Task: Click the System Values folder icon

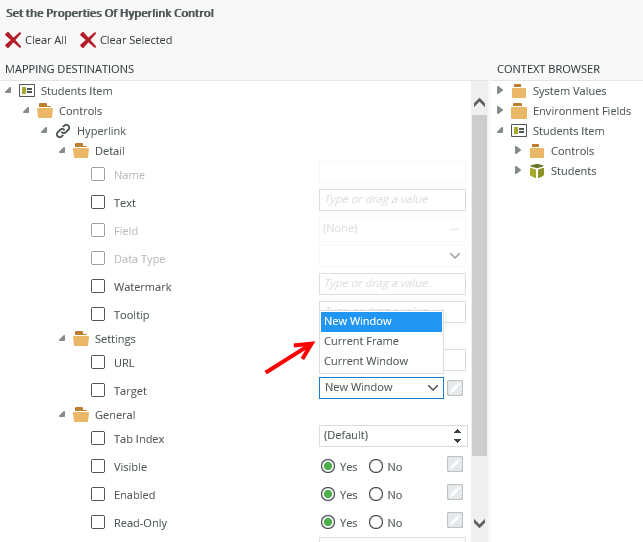Action: [x=519, y=91]
